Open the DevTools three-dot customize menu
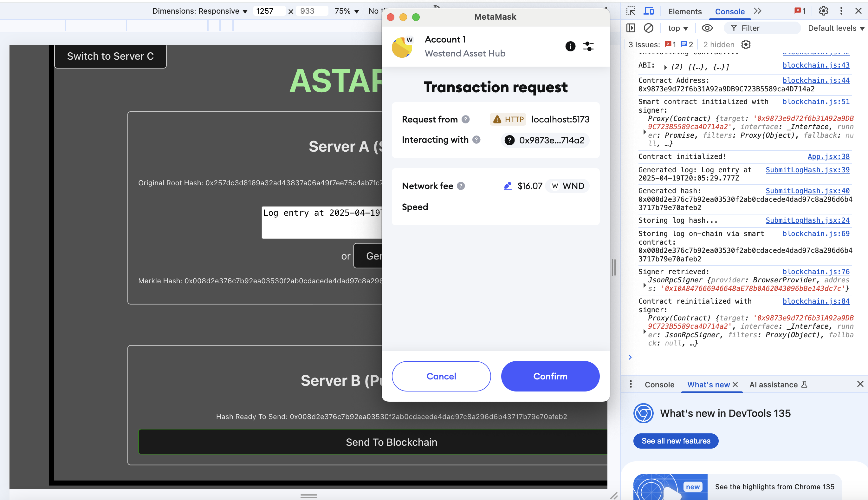Screen dimensions: 868x500 pos(841,11)
